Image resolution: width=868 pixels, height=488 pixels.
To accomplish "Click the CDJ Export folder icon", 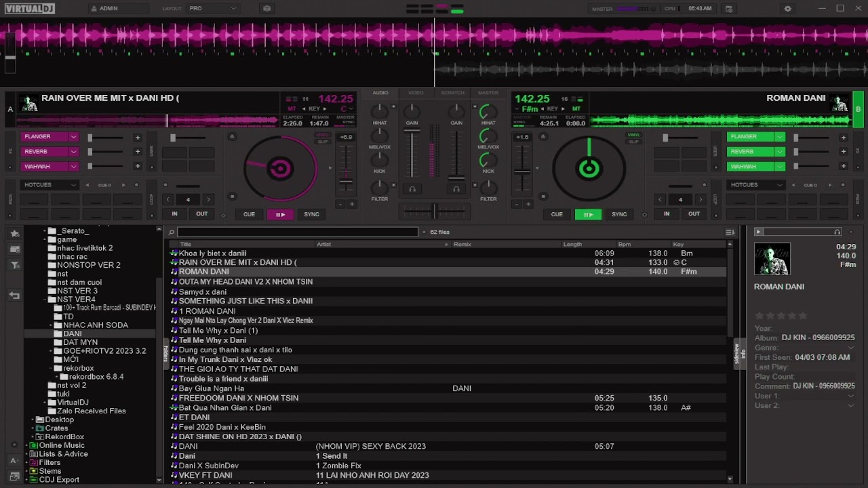I will [34, 480].
